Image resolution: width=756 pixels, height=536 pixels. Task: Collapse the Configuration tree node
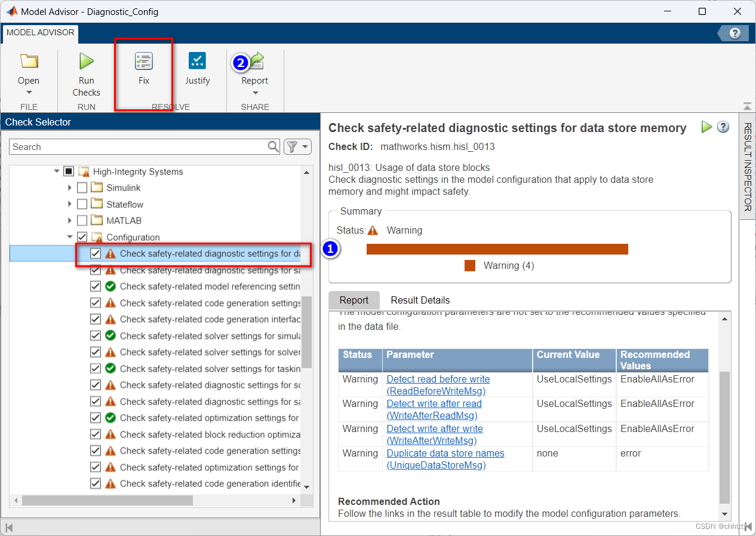coord(70,237)
